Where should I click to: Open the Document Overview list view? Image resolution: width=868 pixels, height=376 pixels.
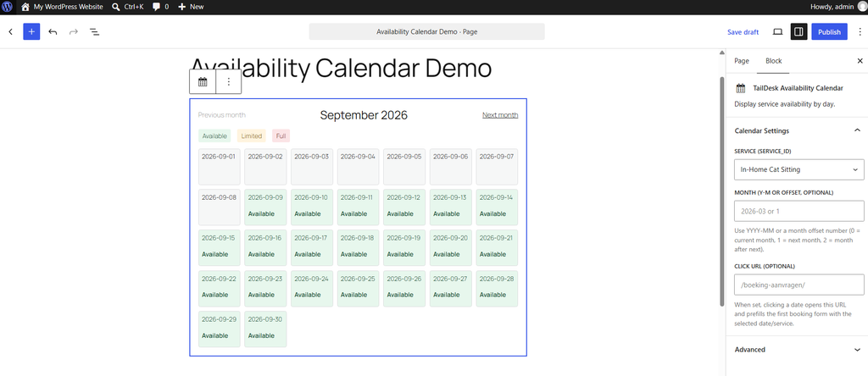95,31
